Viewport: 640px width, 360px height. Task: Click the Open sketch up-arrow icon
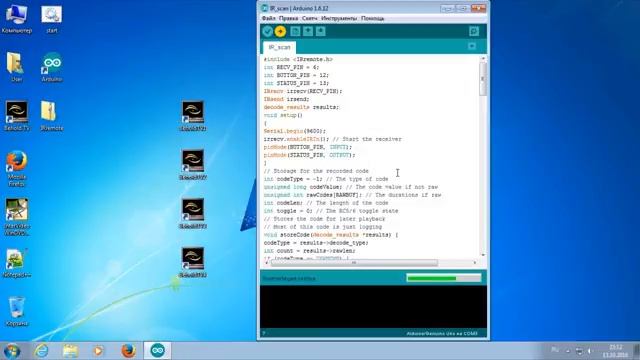pos(308,31)
